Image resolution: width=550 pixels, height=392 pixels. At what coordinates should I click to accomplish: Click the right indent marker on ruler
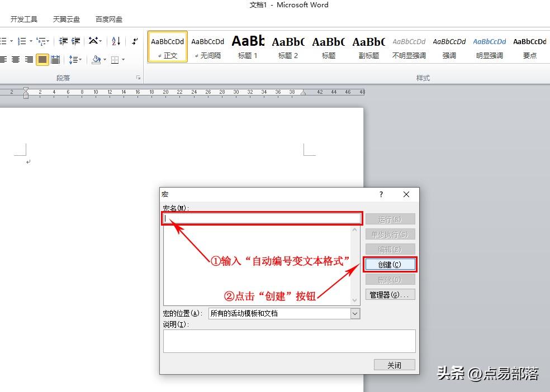(304, 93)
